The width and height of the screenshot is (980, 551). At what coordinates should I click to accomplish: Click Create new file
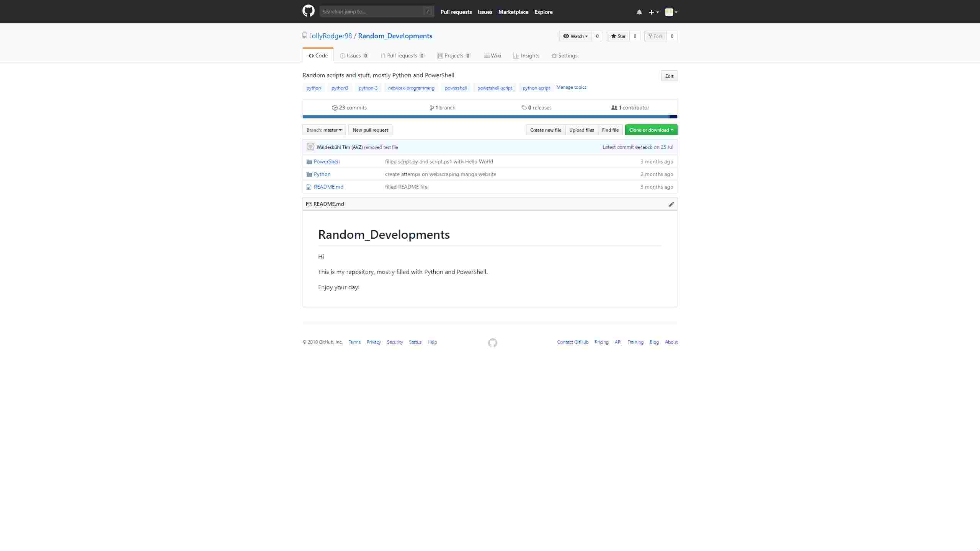click(546, 130)
